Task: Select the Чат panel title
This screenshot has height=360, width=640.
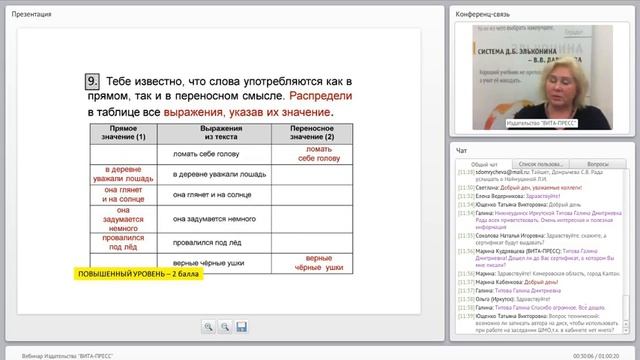Action: pos(461,151)
